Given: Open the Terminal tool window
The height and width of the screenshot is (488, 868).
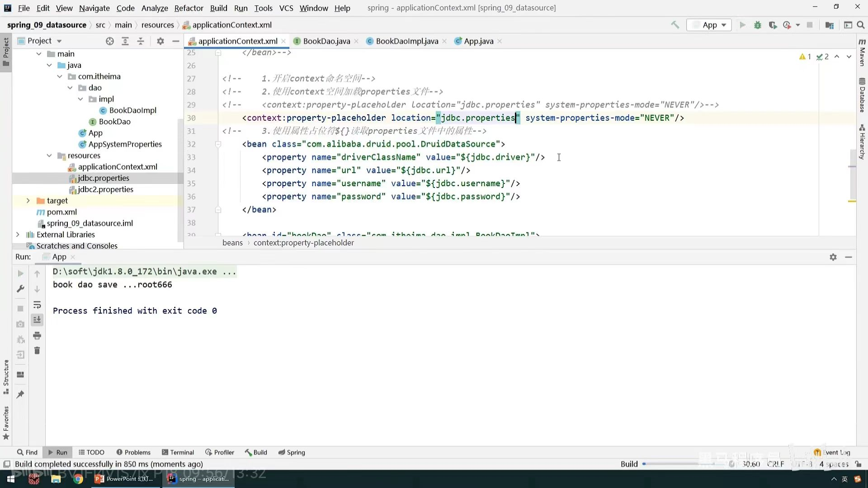Looking at the screenshot, I should pos(178,452).
